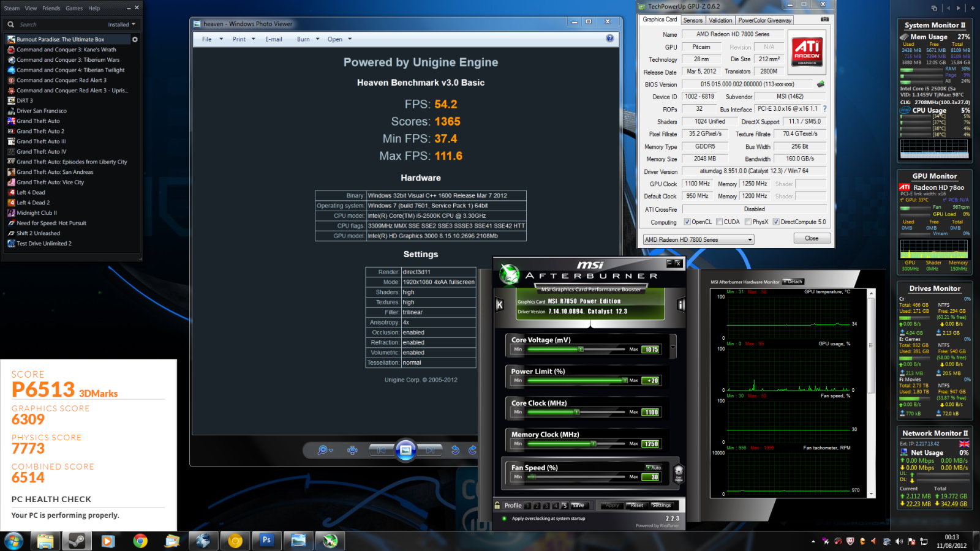Toggle Fan Speed Auto in Afterburner
The width and height of the screenshot is (980, 551).
654,467
